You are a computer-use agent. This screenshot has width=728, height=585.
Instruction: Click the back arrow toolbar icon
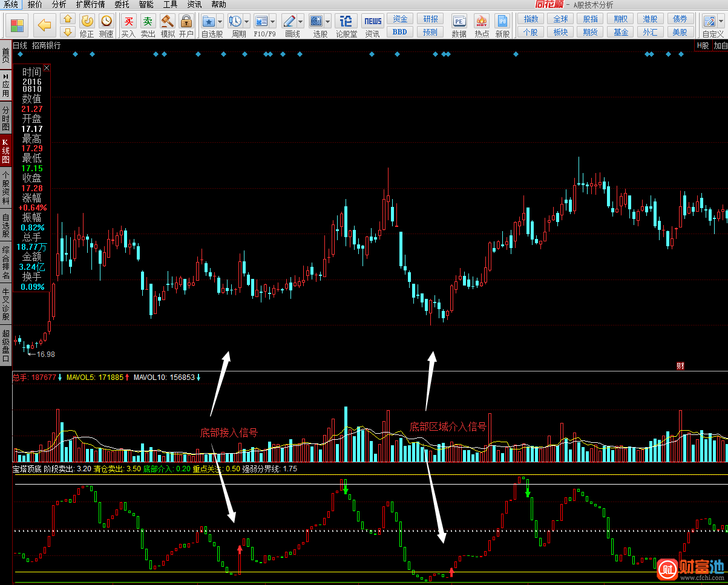click(x=44, y=25)
